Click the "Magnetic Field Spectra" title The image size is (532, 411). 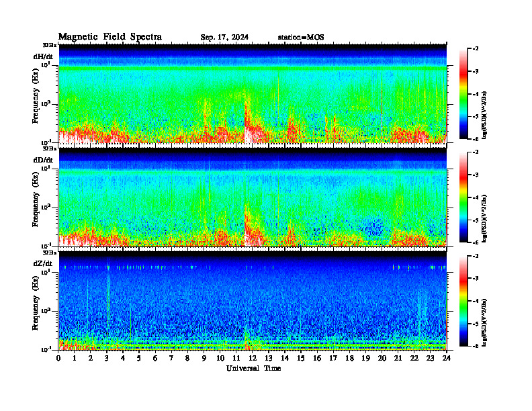(x=110, y=37)
